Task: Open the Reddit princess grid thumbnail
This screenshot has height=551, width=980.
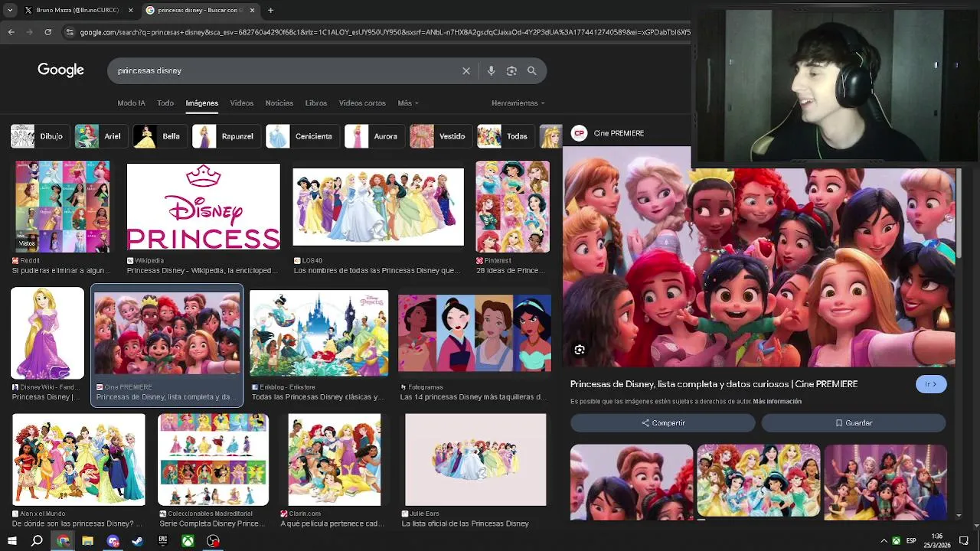Action: pos(63,207)
